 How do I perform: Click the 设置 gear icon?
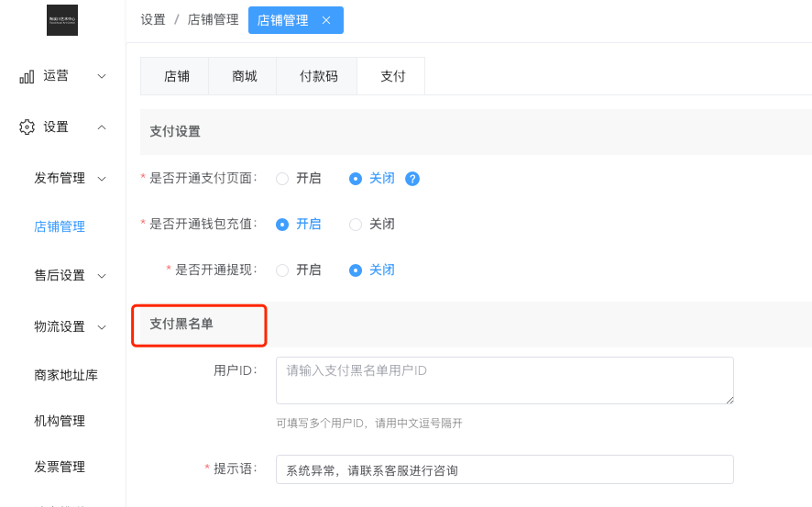(x=27, y=127)
